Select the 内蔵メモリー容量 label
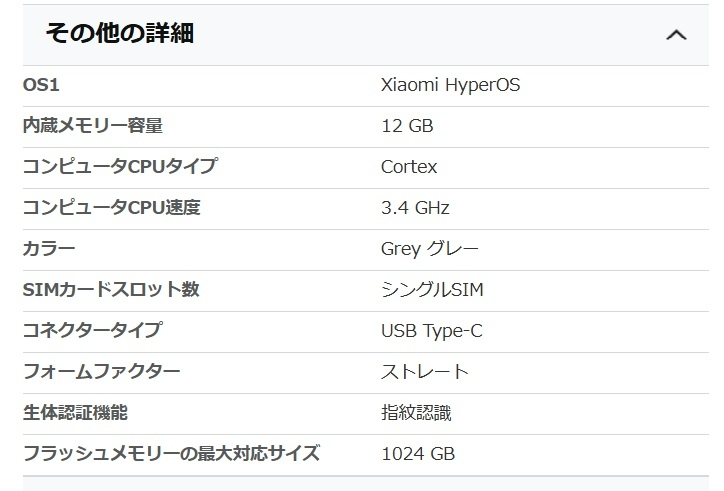The width and height of the screenshot is (724, 491). 93,126
